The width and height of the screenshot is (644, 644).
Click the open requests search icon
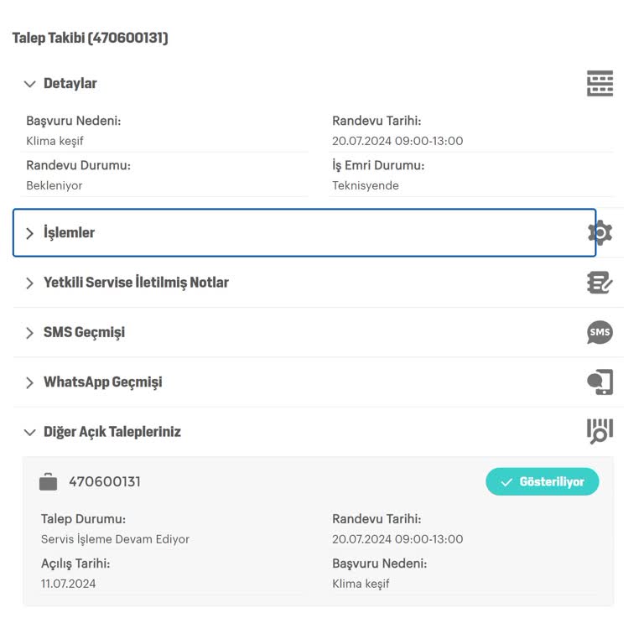point(600,432)
